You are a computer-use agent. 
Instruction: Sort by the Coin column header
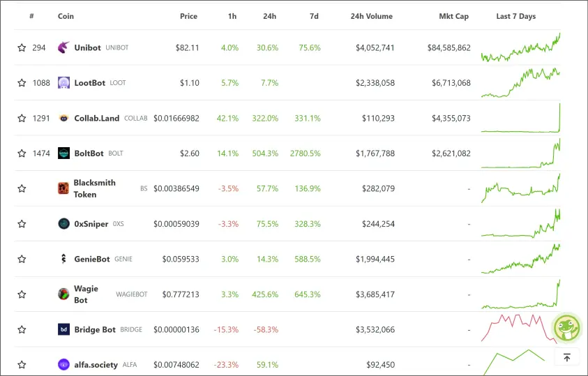[x=66, y=16]
